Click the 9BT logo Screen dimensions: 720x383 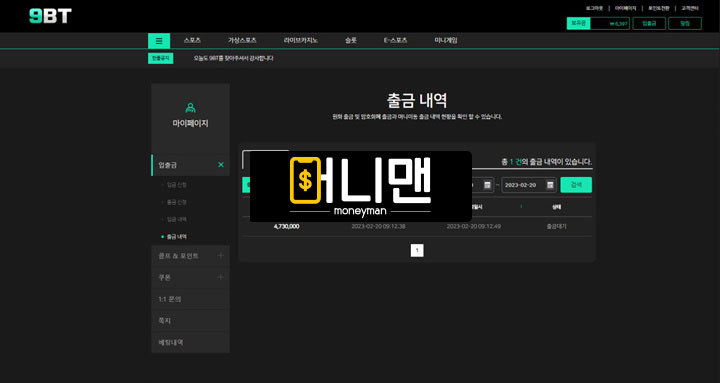point(50,16)
